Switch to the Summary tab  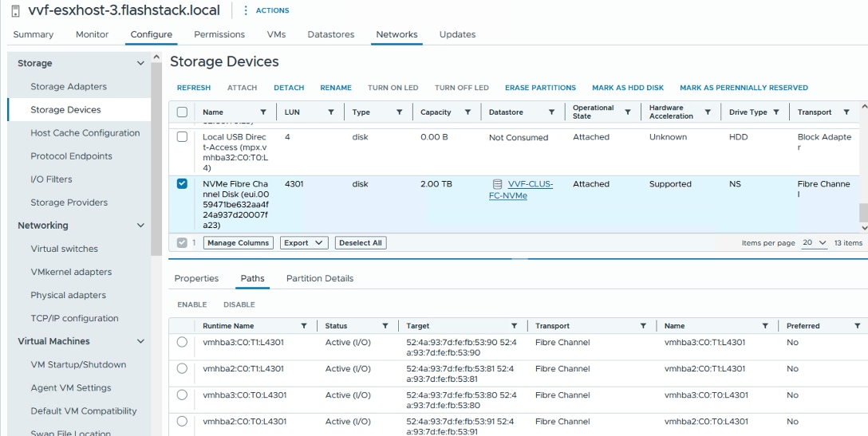point(34,34)
